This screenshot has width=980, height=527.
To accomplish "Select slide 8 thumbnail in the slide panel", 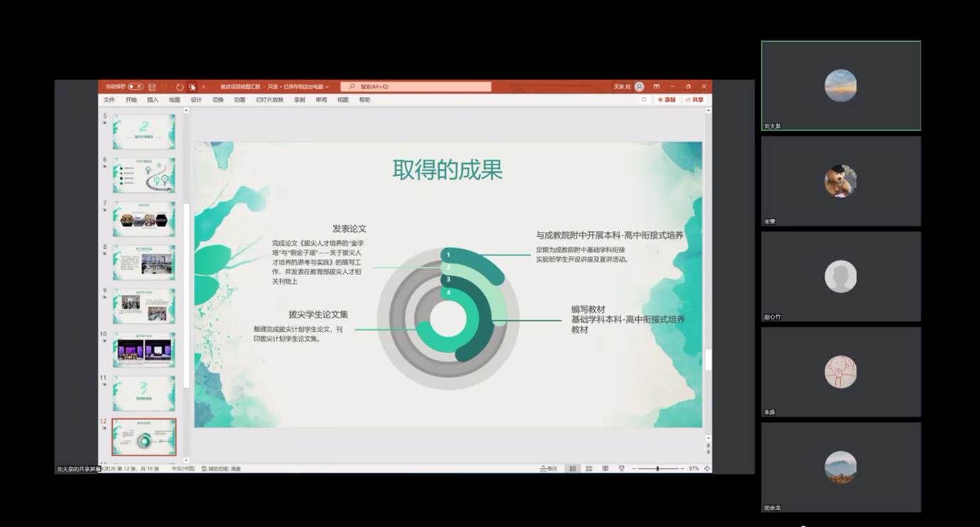I will 144,262.
